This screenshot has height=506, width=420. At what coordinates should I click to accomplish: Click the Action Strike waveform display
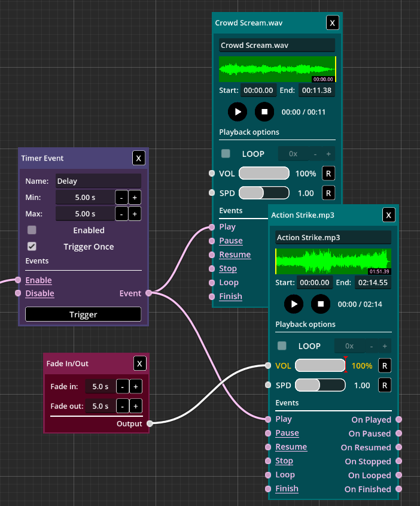tap(333, 262)
